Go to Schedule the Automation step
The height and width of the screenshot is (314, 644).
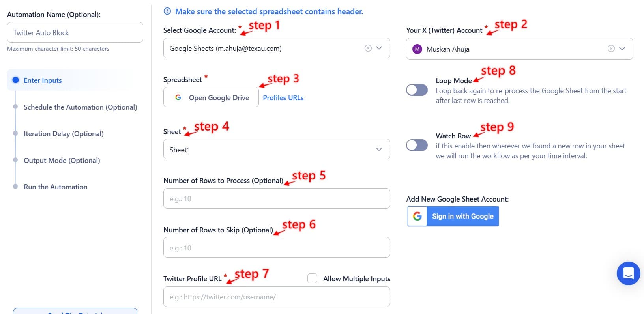pos(80,107)
